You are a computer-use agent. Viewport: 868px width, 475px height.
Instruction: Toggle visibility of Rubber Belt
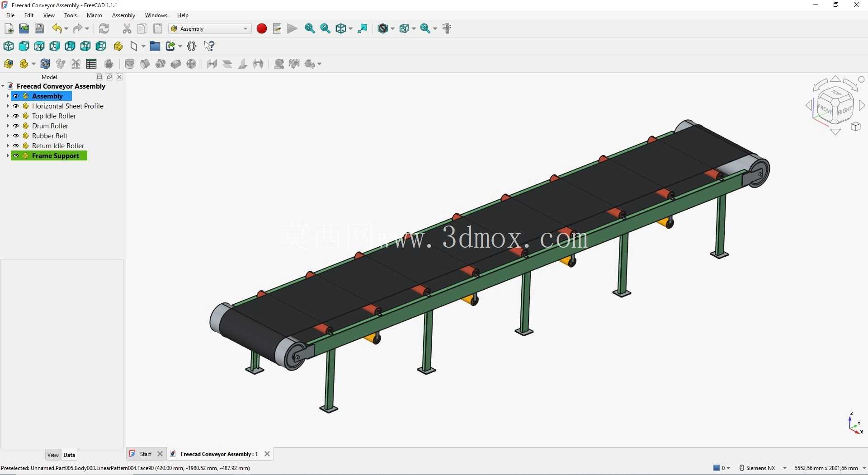tap(16, 136)
